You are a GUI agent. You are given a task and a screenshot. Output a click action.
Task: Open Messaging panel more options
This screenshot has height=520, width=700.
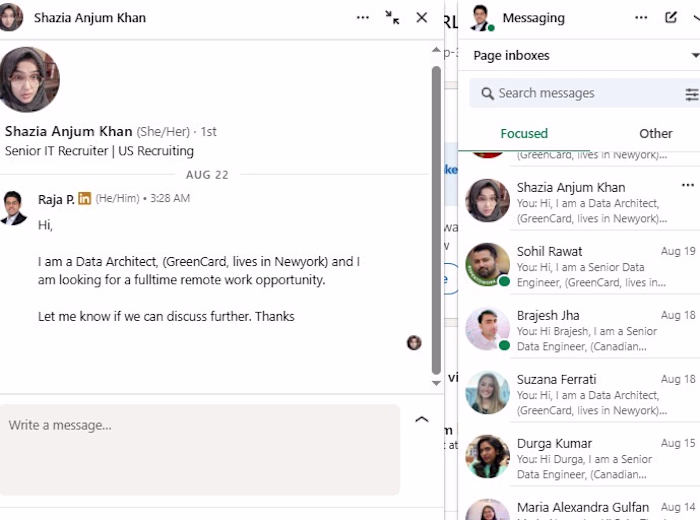[641, 18]
